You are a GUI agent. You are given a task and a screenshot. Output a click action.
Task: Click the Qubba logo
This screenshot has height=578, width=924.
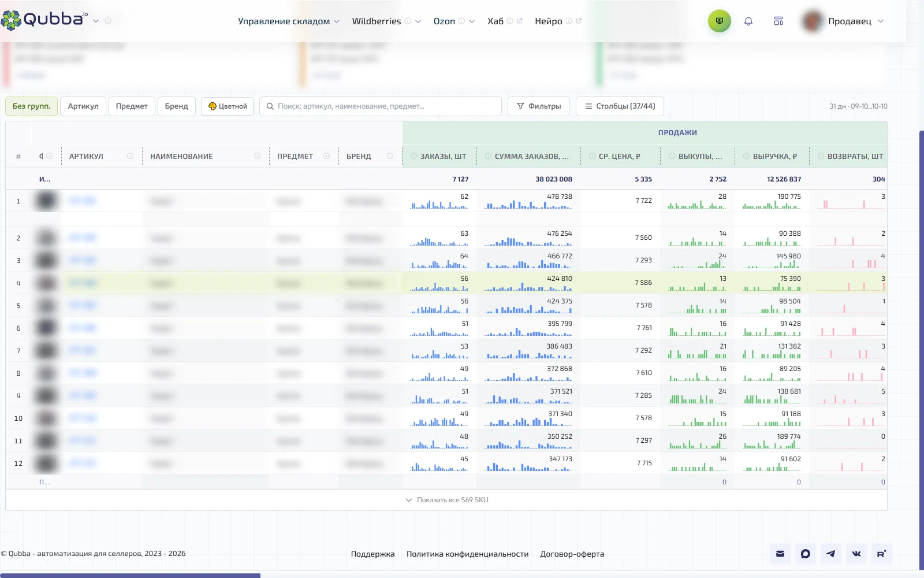click(x=44, y=19)
